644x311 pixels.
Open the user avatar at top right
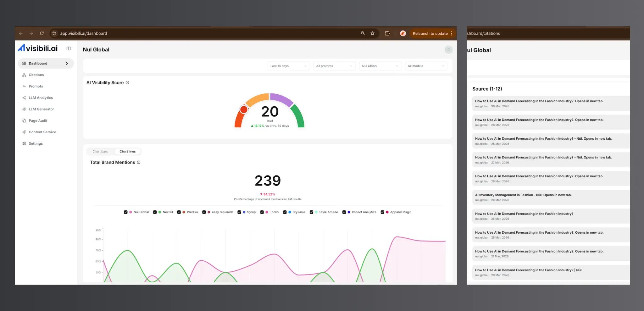pyautogui.click(x=449, y=49)
